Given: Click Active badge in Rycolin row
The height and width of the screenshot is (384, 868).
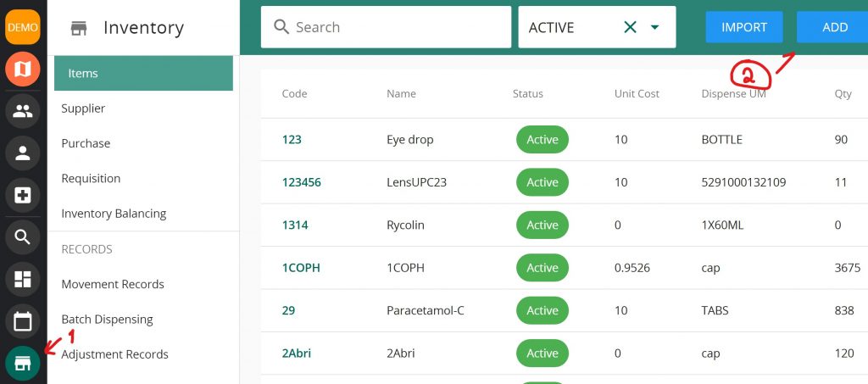Looking at the screenshot, I should (x=542, y=225).
